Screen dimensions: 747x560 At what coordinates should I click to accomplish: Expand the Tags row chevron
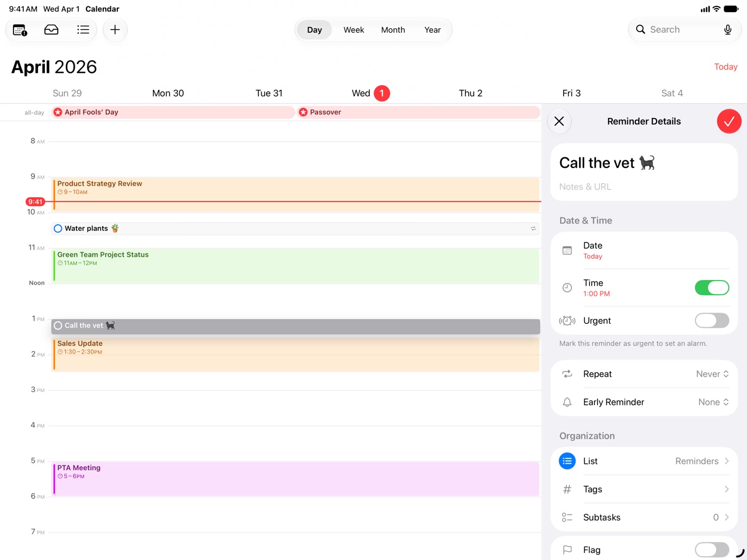tap(727, 489)
